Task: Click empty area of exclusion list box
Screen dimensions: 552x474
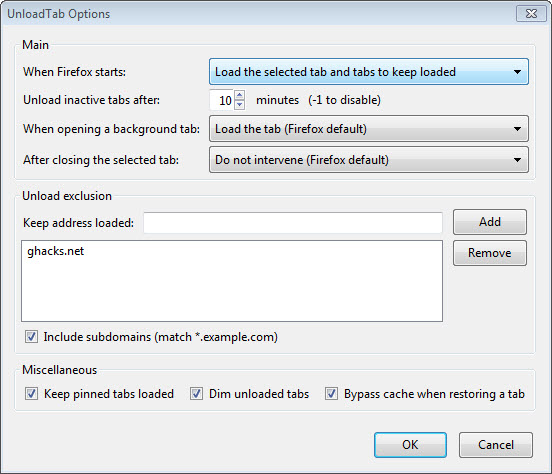Action: tap(232, 292)
